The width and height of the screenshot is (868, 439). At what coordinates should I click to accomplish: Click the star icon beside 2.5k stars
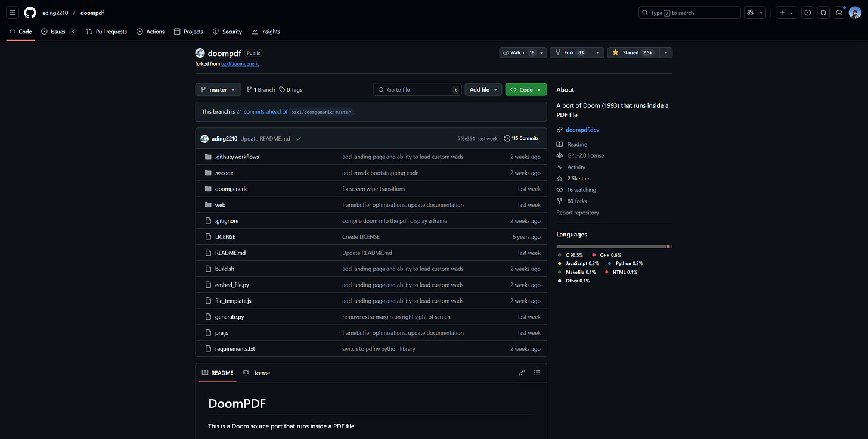[x=559, y=179]
